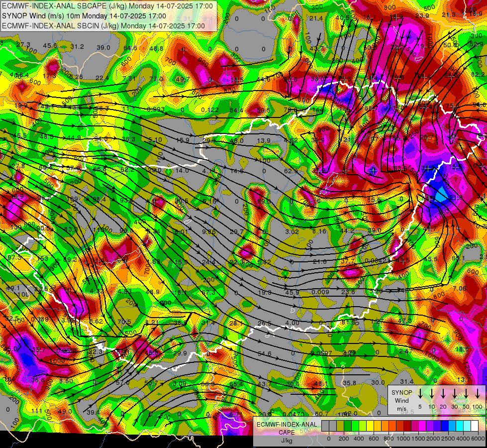
Task: Click the map value '54.6'
Action: (x=264, y=354)
